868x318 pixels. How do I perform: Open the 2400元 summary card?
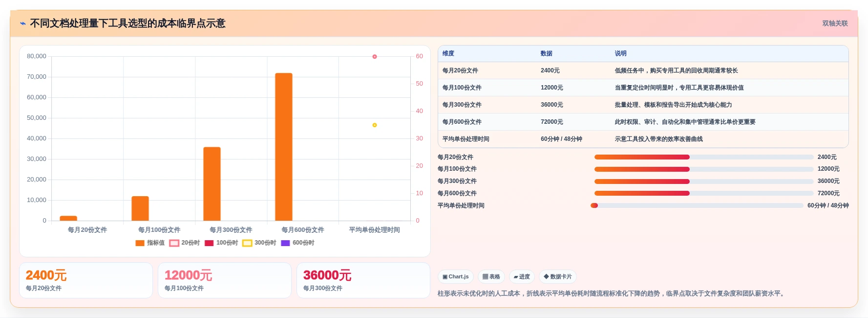coord(86,280)
